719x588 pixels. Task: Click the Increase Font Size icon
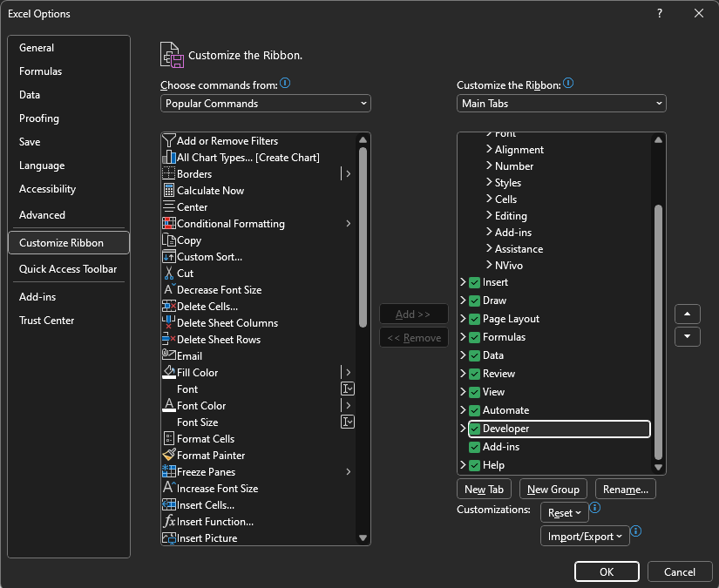coord(169,487)
